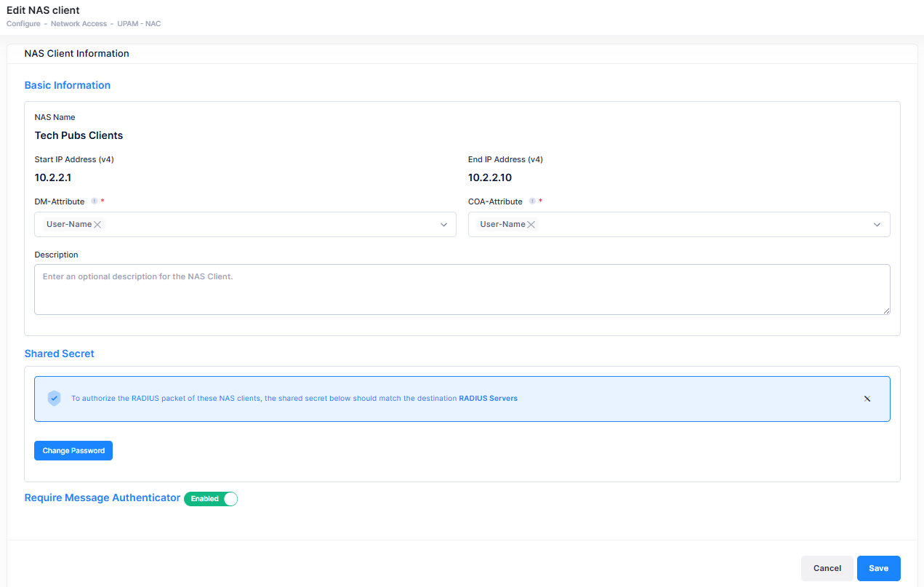Open the RADIUS Servers link
The image size is (924, 587).
click(488, 399)
